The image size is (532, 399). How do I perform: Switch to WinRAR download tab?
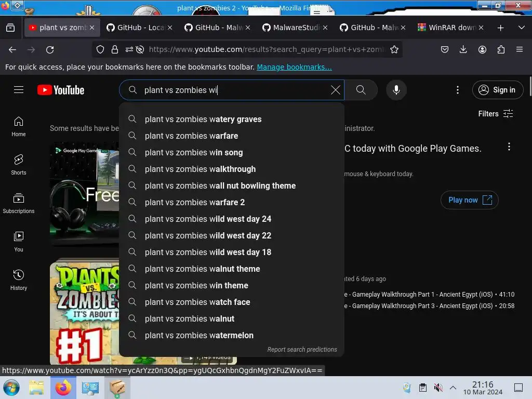451,28
